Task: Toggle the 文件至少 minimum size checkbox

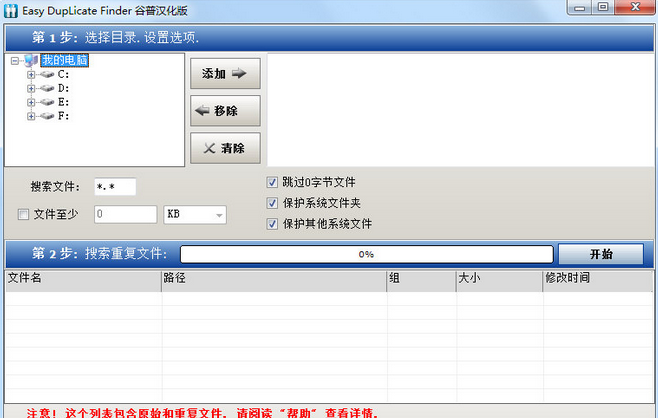Action: (23, 214)
